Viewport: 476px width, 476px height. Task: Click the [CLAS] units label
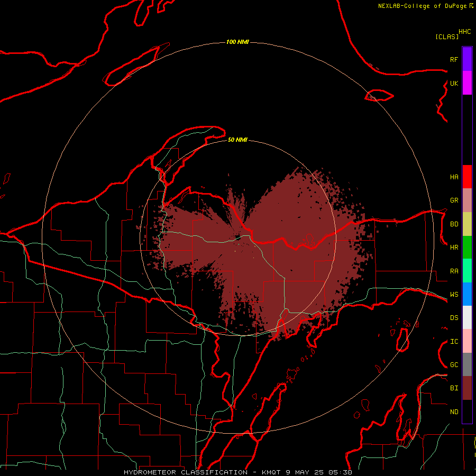[447, 36]
